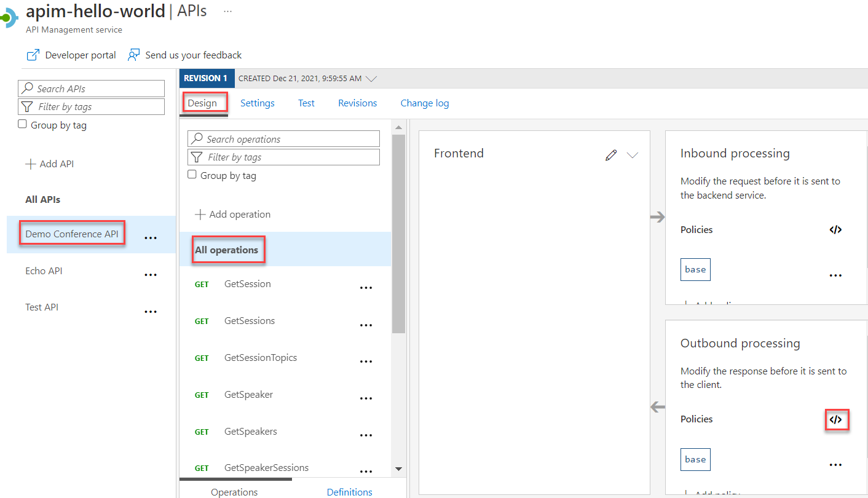Expand the Frontend section chevron
Image resolution: width=868 pixels, height=498 pixels.
coord(633,156)
